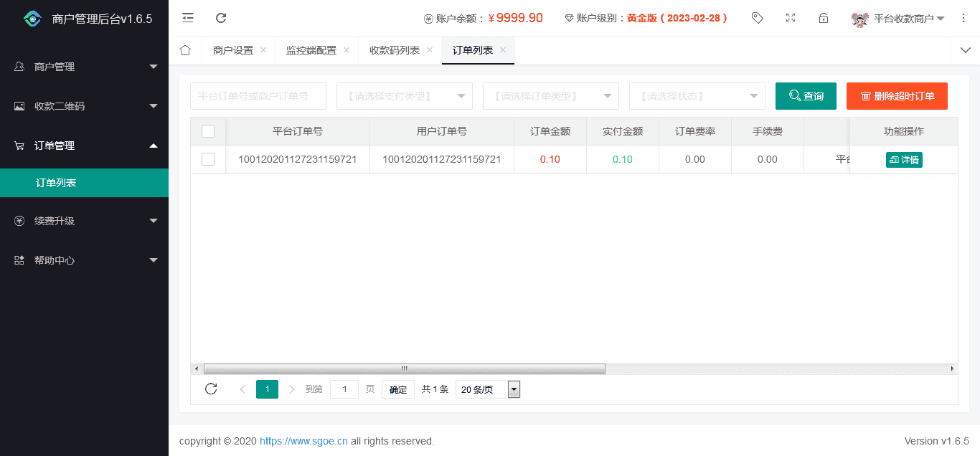980x456 pixels.
Task: Reload table with refresh icon in pagination bar
Action: (211, 389)
